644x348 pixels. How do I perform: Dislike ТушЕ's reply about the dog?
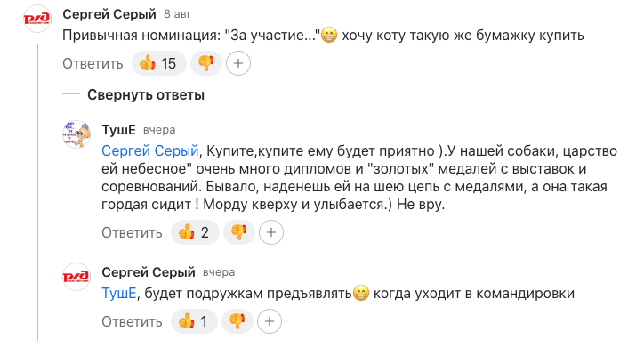(239, 232)
